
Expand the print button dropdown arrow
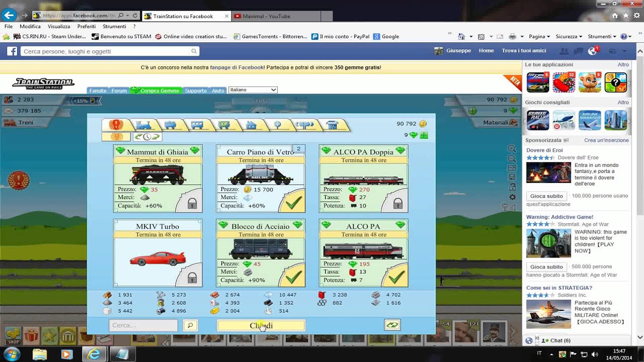522,37
